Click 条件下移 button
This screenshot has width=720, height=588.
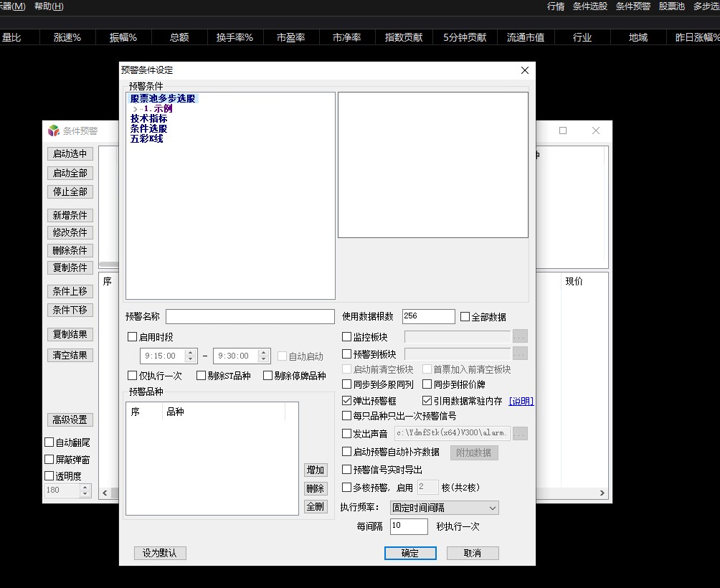tap(70, 310)
